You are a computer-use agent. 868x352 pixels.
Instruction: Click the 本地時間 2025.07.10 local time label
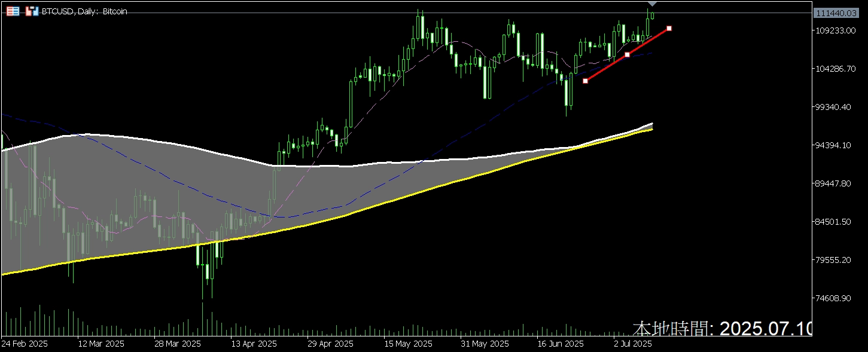(723, 329)
